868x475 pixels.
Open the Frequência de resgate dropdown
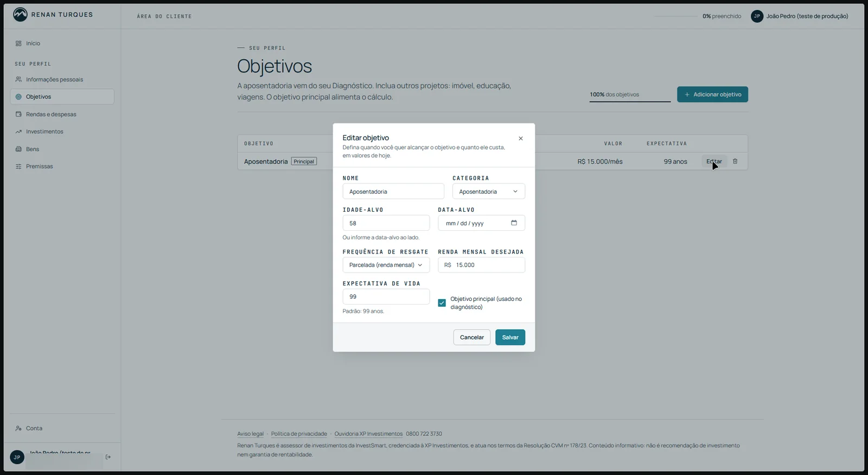tap(386, 265)
